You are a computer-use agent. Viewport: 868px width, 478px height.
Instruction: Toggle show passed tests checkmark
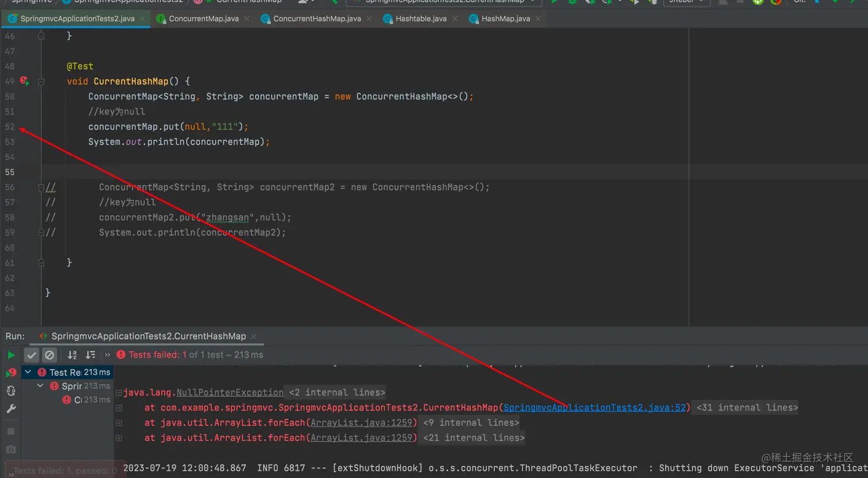pyautogui.click(x=32, y=355)
